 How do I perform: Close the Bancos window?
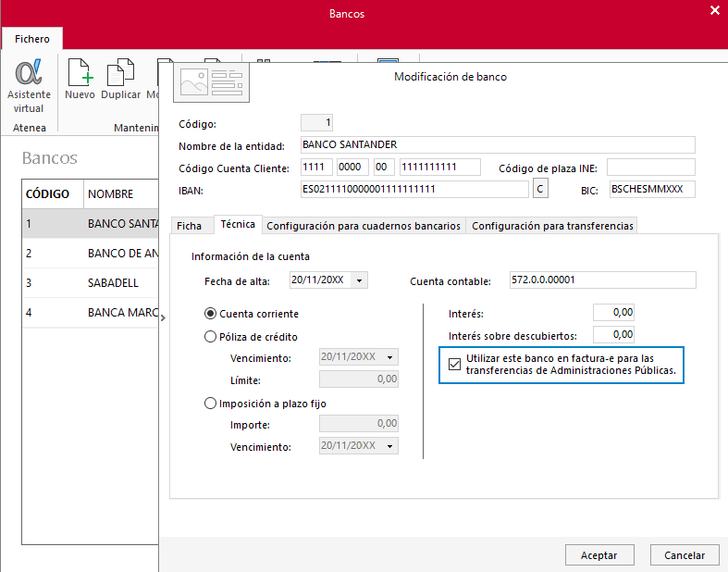pyautogui.click(x=714, y=10)
